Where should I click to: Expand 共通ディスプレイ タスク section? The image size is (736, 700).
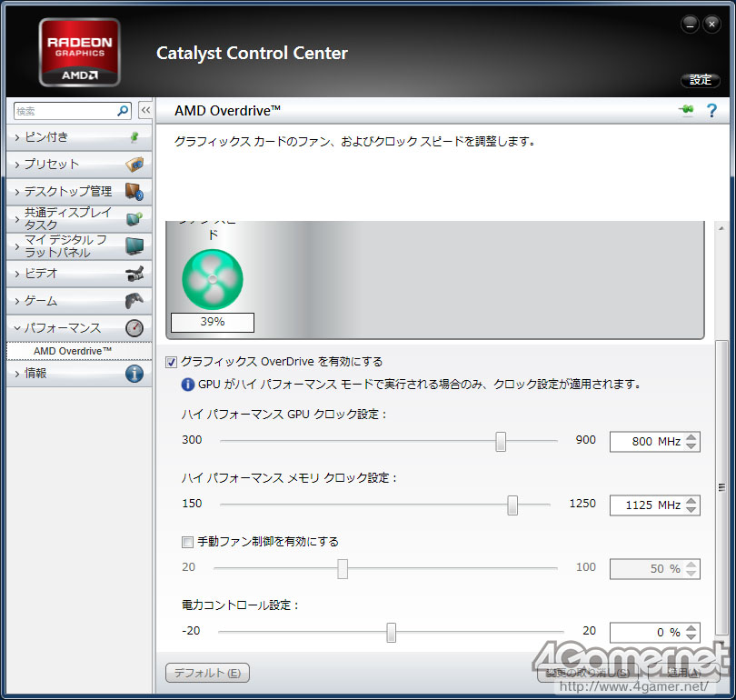click(x=79, y=219)
